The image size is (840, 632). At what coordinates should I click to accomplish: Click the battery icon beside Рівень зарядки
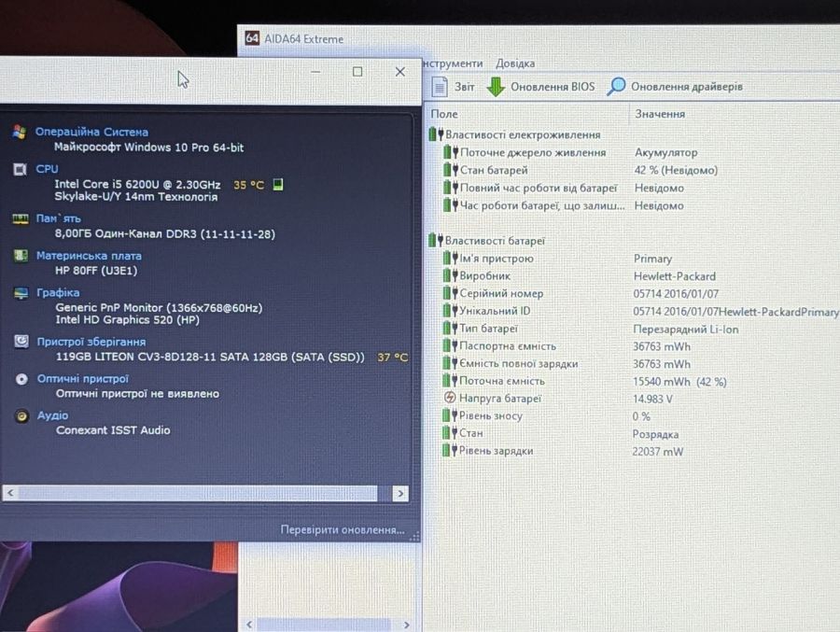click(450, 450)
